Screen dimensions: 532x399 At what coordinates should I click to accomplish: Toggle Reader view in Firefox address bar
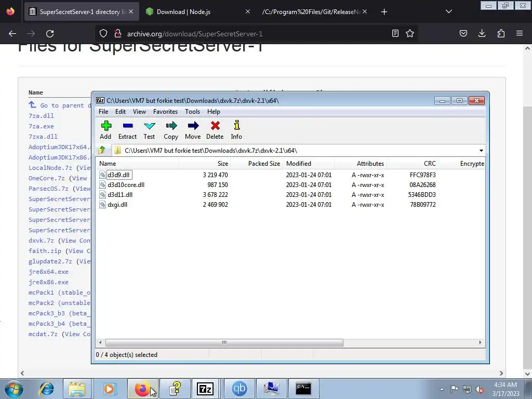point(395,33)
